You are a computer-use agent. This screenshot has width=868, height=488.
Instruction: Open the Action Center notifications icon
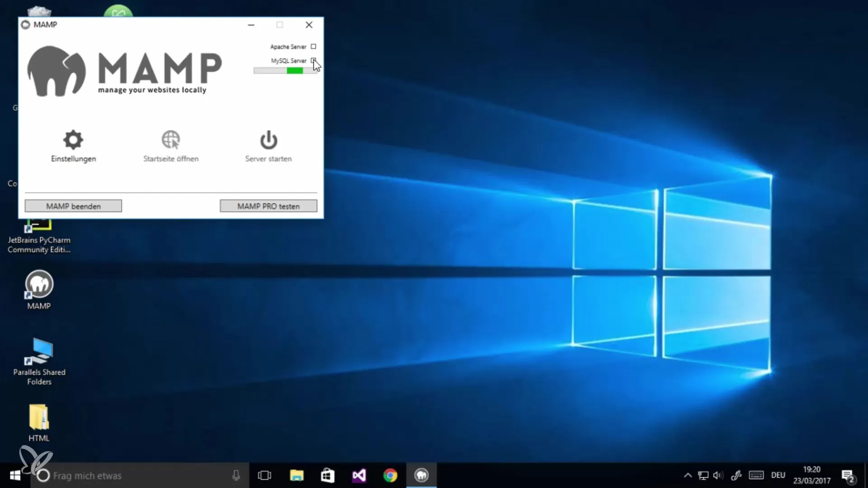click(848, 476)
